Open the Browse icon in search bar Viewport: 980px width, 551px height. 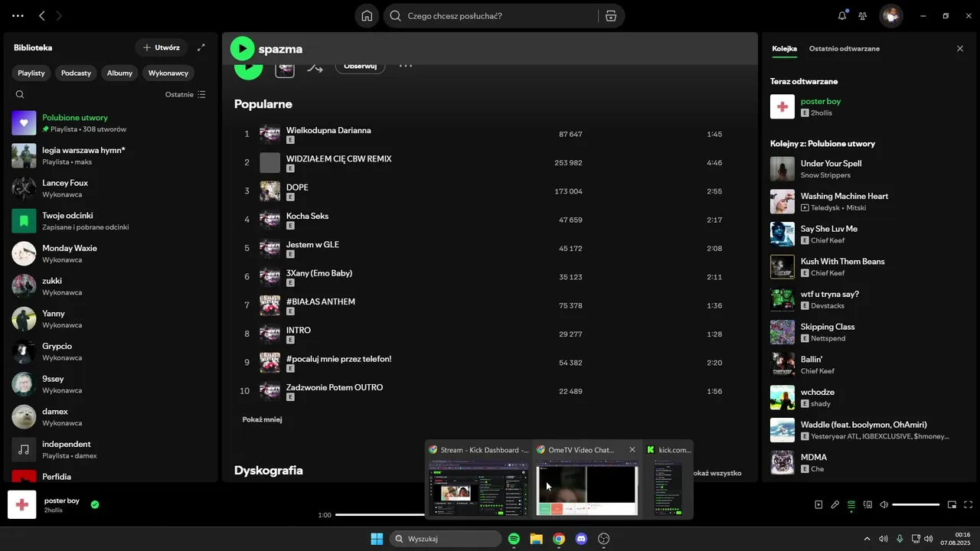point(610,15)
